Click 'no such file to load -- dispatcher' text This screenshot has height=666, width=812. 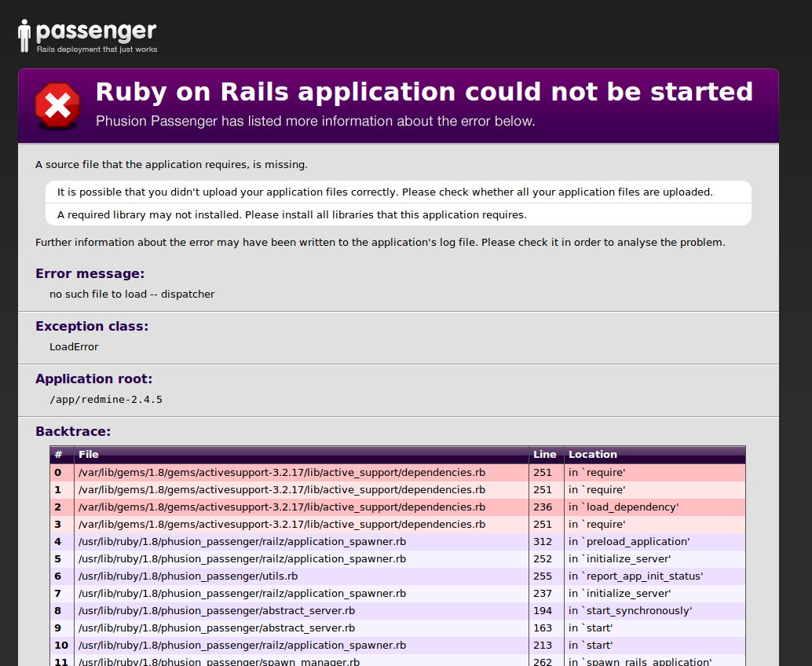pyautogui.click(x=132, y=295)
